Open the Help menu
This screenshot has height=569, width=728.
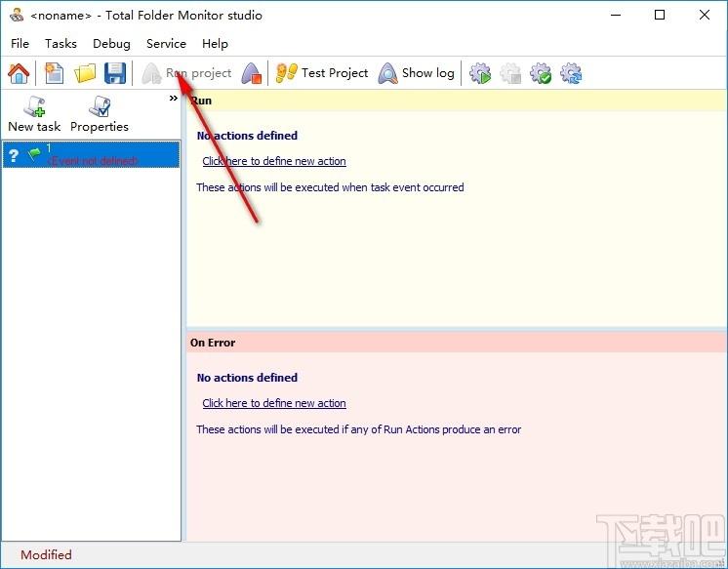click(215, 44)
